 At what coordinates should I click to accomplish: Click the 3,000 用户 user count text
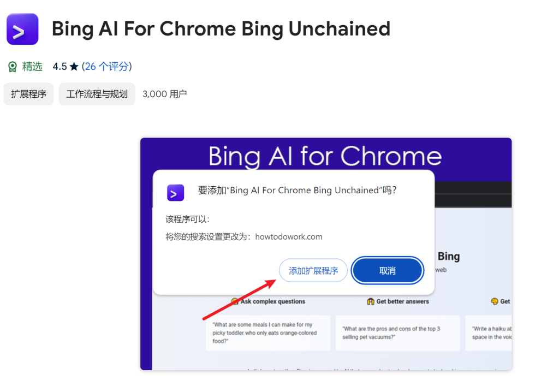pyautogui.click(x=165, y=94)
